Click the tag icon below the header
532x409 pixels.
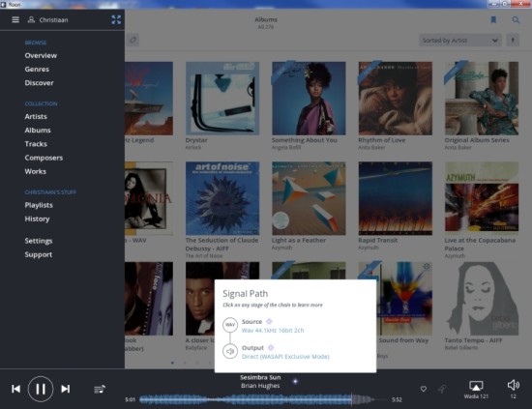tap(133, 41)
